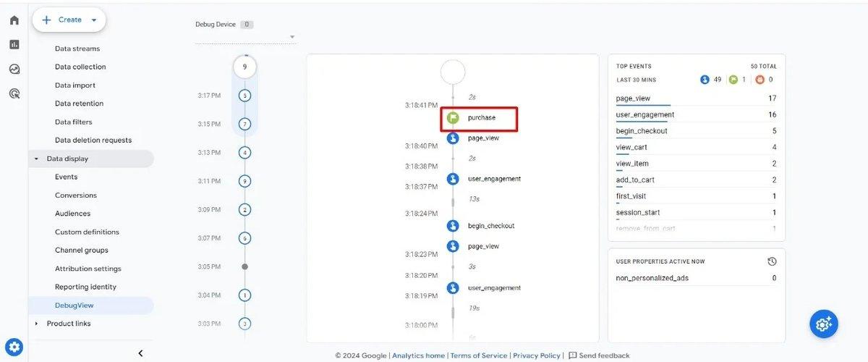The image size is (868, 362).
Task: Collapse the Data display section
Action: [37, 159]
